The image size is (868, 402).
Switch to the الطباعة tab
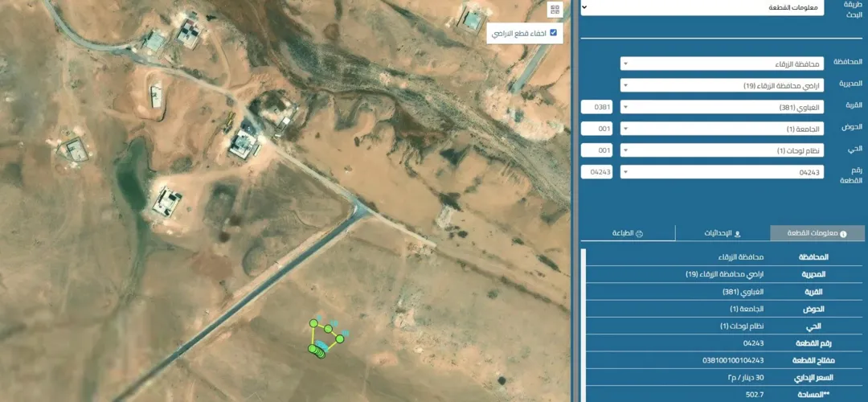coord(628,233)
